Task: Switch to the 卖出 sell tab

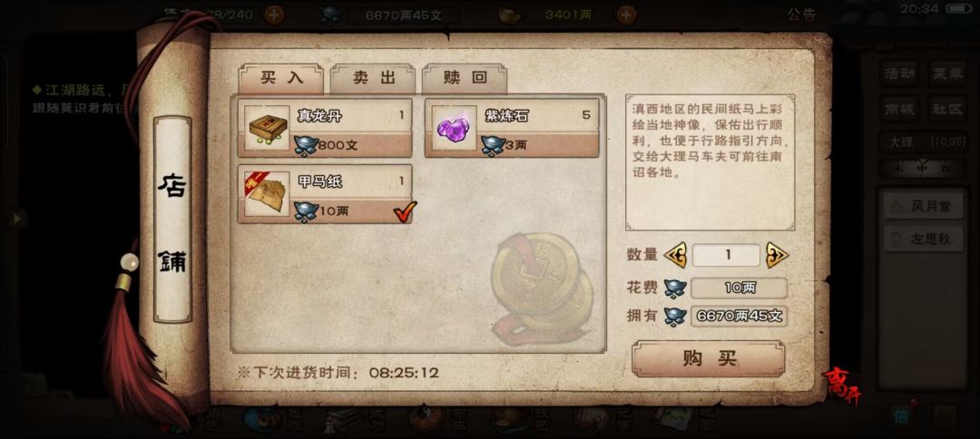Action: coord(373,78)
